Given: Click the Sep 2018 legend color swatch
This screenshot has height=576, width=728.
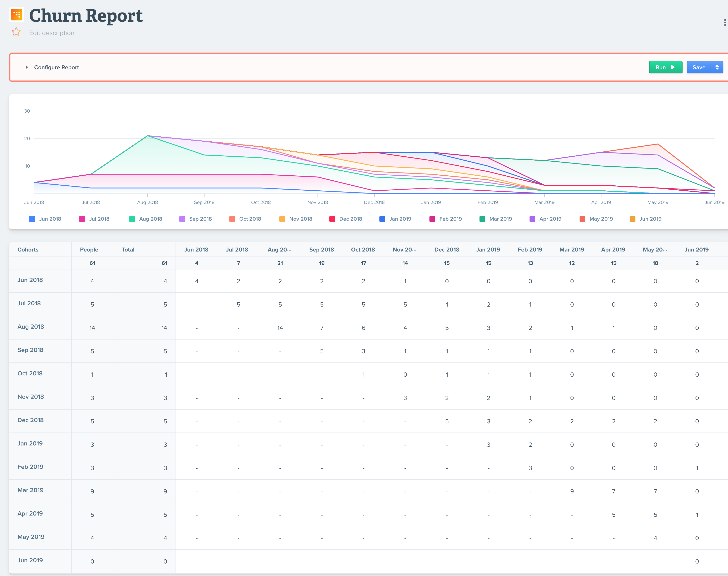Looking at the screenshot, I should click(182, 219).
